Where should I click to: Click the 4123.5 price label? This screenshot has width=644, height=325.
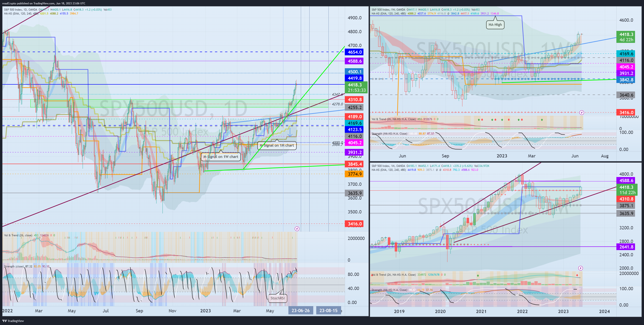(354, 130)
